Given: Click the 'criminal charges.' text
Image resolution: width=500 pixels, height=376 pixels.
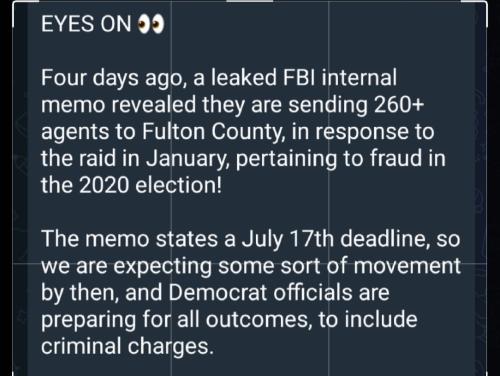Looking at the screenshot, I should (127, 347).
